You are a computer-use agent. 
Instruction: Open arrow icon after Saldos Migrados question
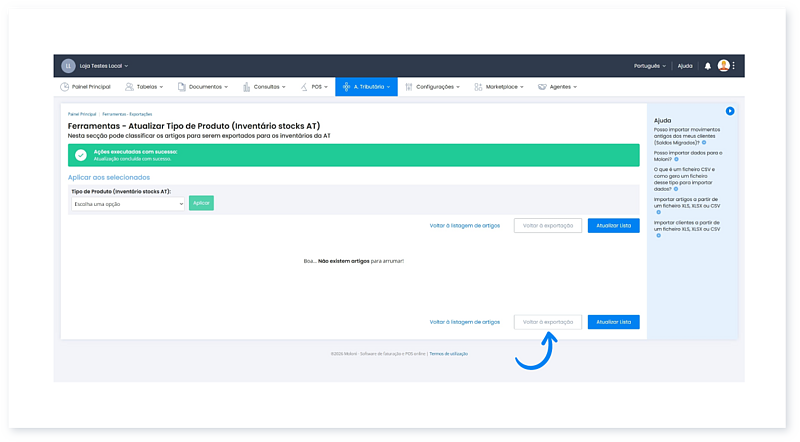coord(704,143)
